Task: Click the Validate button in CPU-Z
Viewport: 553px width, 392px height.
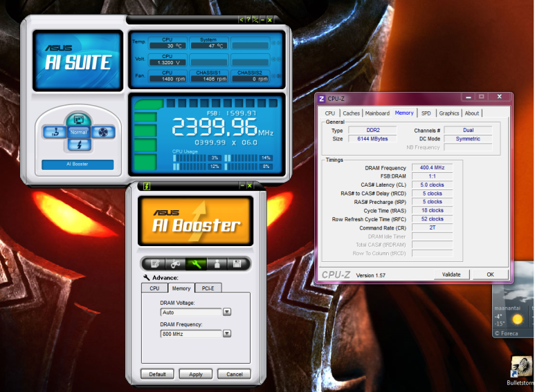Action: click(451, 274)
